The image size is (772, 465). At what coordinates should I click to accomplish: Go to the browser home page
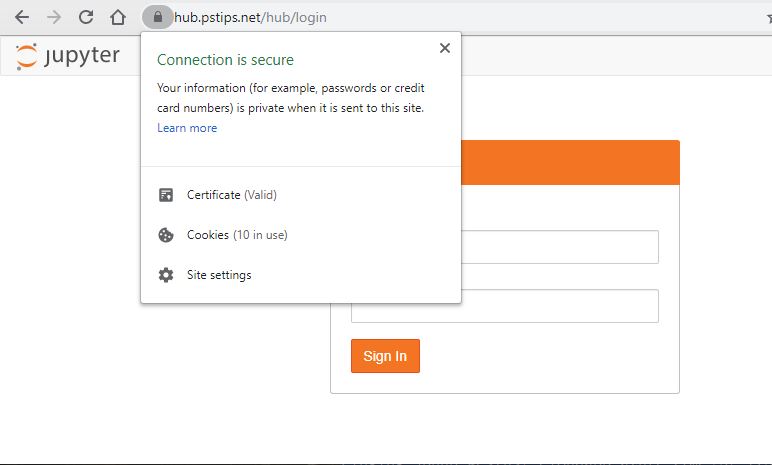118,17
